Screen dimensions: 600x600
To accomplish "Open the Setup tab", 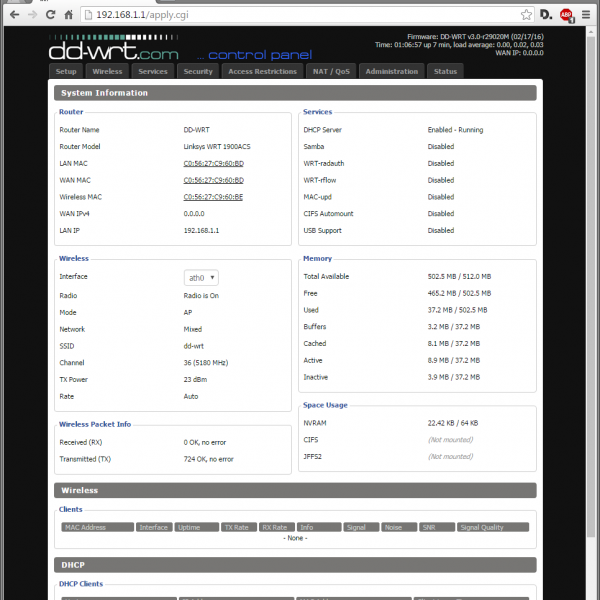I will tap(66, 71).
